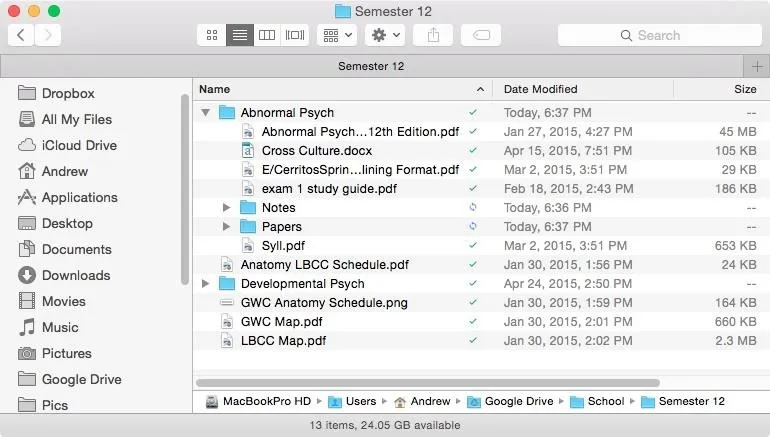Select Abnormal Psych...12th Edition.pdf file
Screen dimensions: 770x437
(360, 132)
